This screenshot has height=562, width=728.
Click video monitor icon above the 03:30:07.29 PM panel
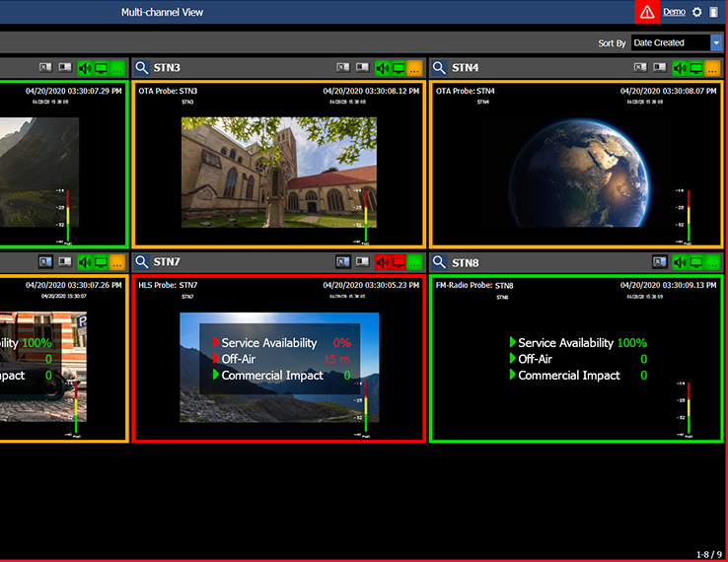(x=101, y=68)
